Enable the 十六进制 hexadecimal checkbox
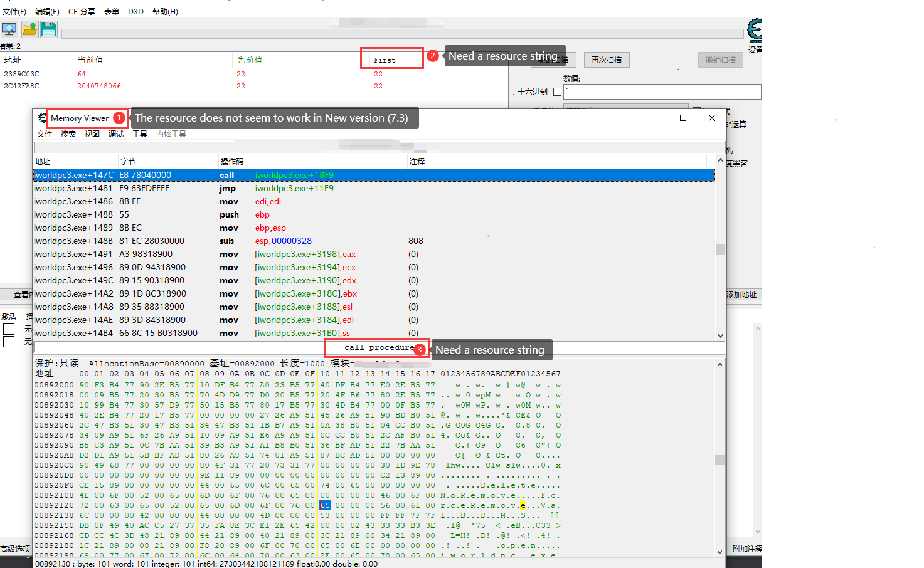Screen dimensions: 924x568 tap(557, 92)
